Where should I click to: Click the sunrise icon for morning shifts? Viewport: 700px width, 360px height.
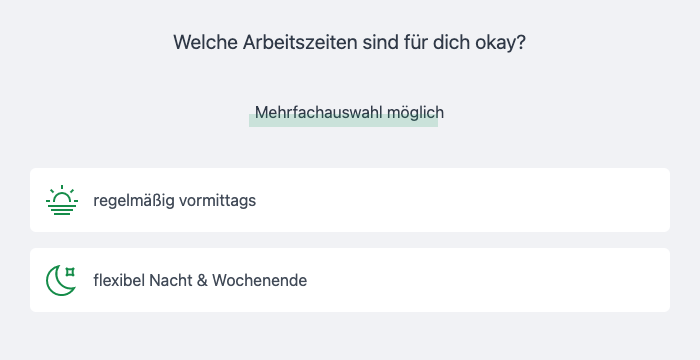tap(62, 200)
